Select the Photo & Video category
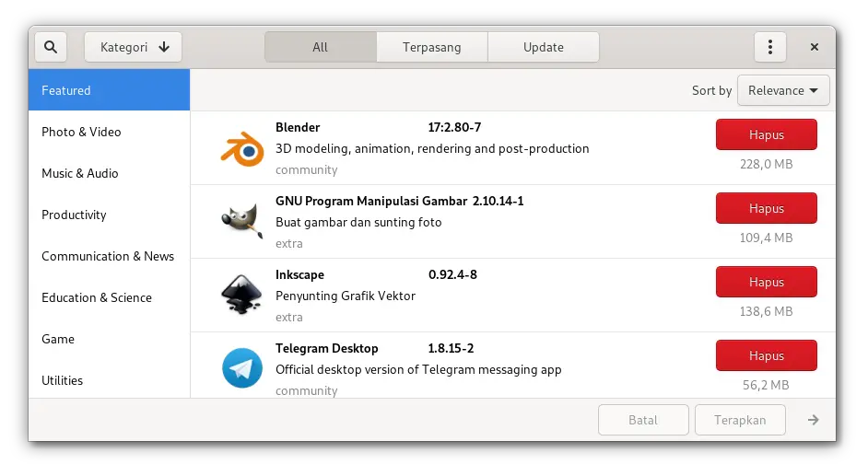Screen dimensions: 868x476 109,132
